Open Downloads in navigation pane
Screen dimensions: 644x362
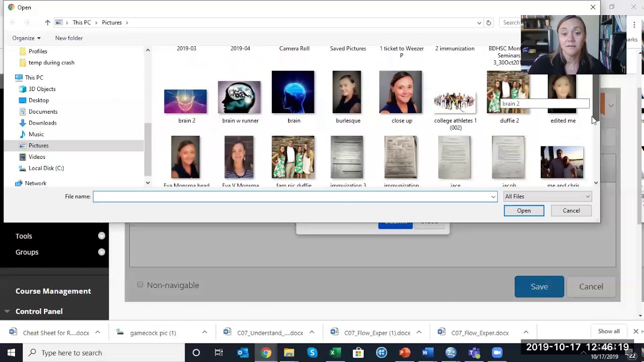click(x=42, y=123)
